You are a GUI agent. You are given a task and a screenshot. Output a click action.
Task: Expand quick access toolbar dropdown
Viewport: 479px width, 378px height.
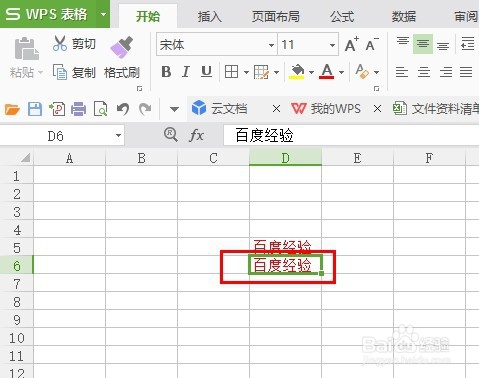click(174, 109)
